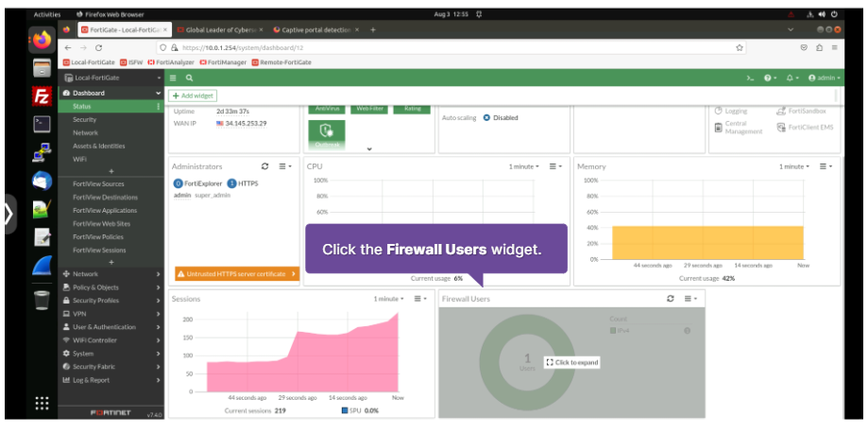Click the Firefox reload page button

(98, 48)
